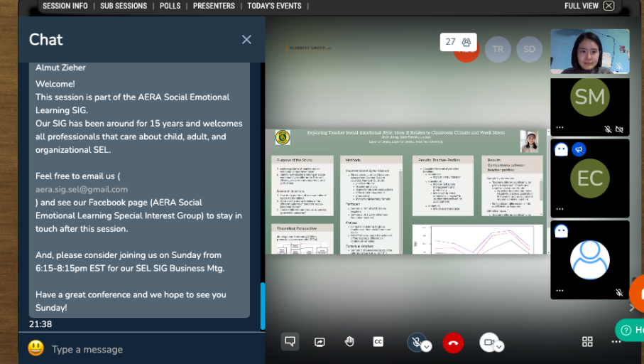Toggle the chat panel icon
Viewport: 644px width, 364px height.
290,342
